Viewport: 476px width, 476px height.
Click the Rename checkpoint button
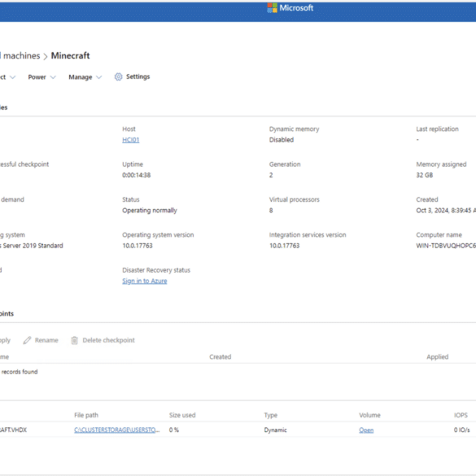pyautogui.click(x=41, y=340)
